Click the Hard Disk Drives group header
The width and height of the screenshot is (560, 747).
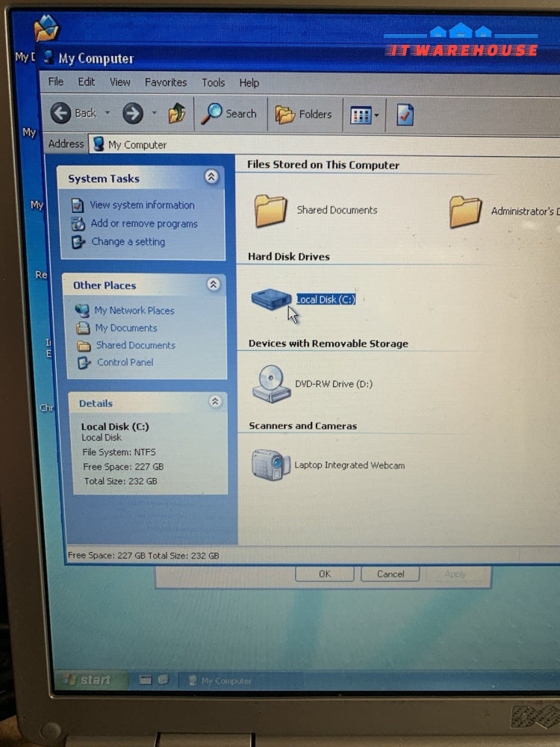288,256
